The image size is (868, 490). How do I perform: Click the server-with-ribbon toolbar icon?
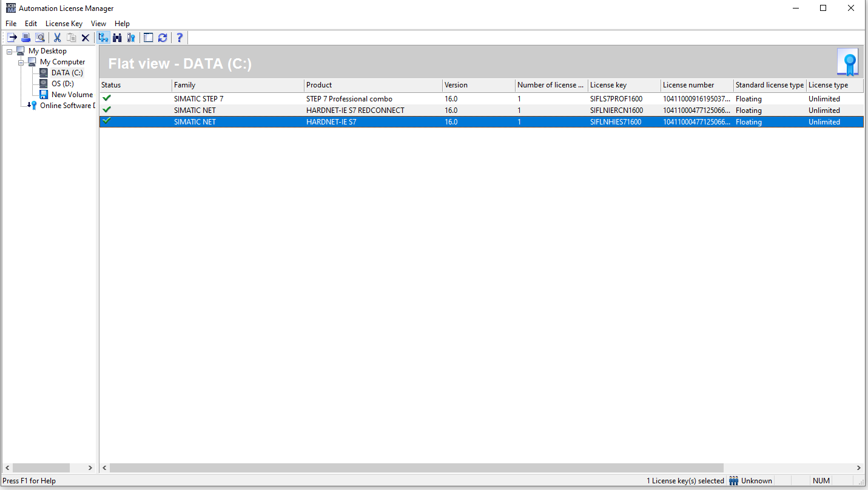pyautogui.click(x=131, y=38)
